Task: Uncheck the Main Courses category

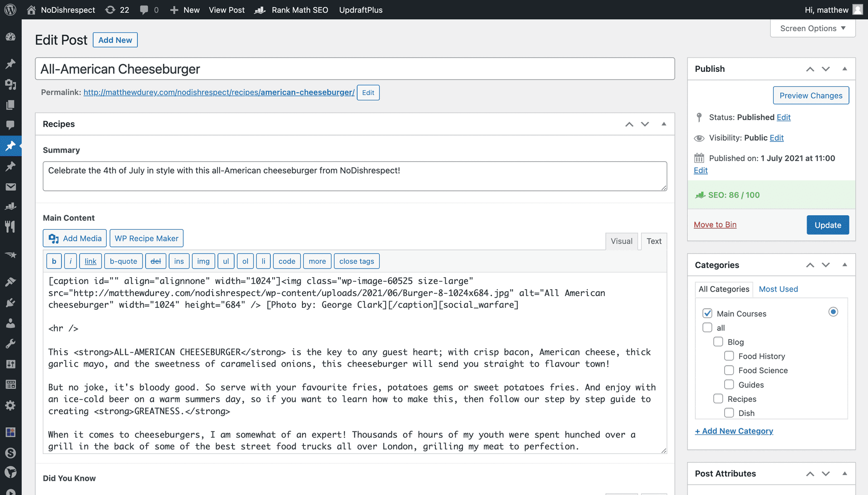Action: 707,313
